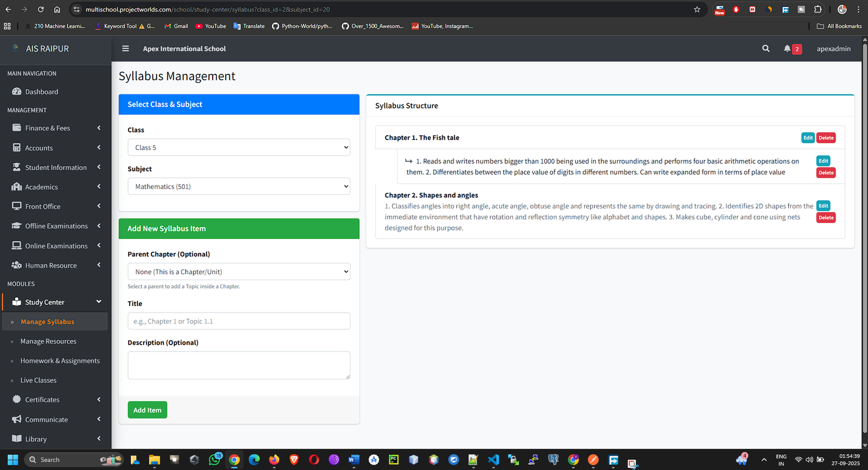The height and width of the screenshot is (470, 868).
Task: Reload the page using browser refresh icon
Action: (x=41, y=9)
